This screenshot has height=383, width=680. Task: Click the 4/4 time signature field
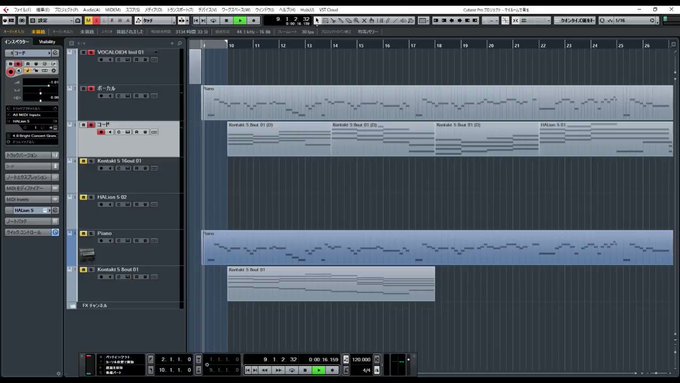coord(366,370)
